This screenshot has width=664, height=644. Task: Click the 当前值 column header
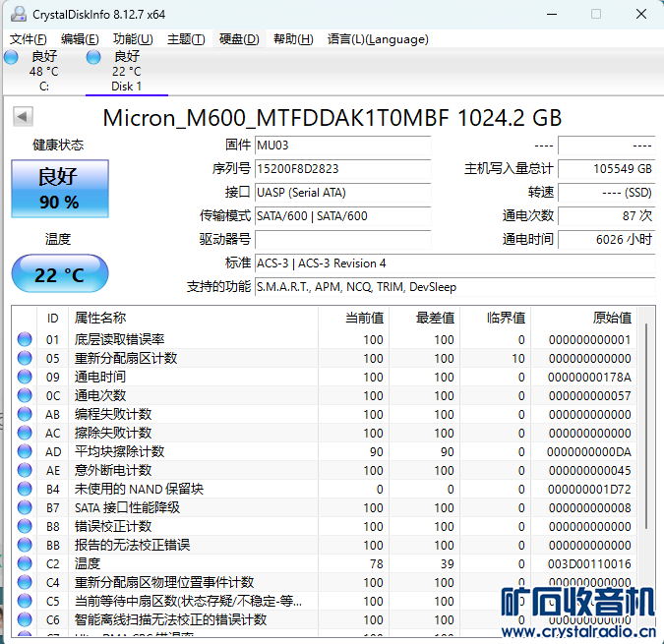point(353,318)
